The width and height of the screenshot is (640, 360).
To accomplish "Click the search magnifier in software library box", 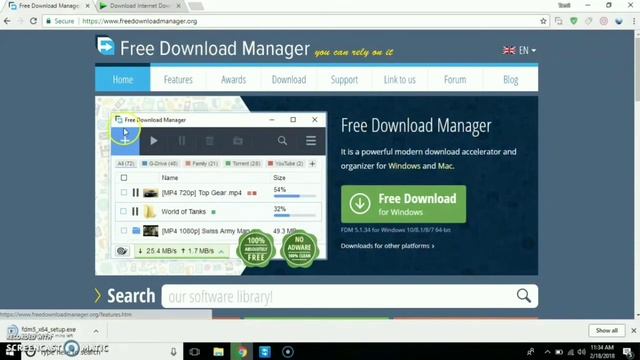I will (524, 296).
